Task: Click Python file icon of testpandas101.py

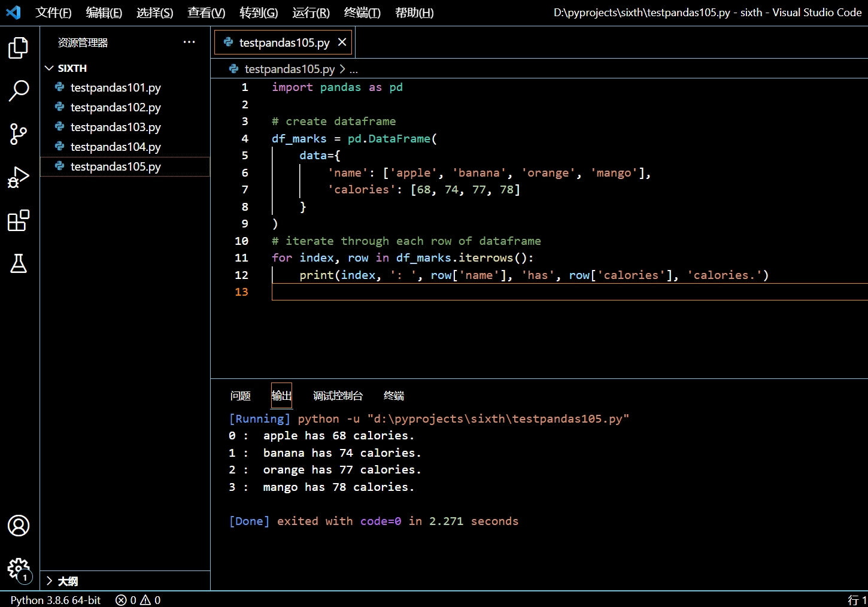Action: (60, 87)
